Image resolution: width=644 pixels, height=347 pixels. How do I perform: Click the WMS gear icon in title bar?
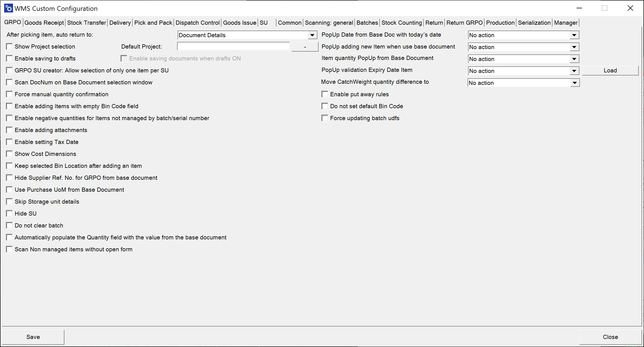[9, 8]
